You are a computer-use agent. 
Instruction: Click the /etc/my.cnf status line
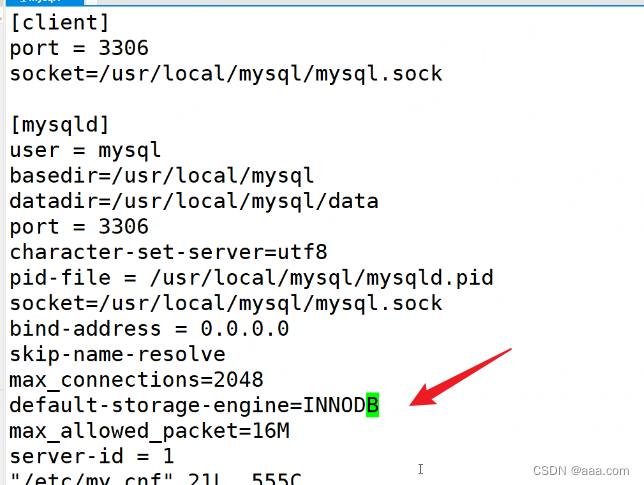coord(160,478)
